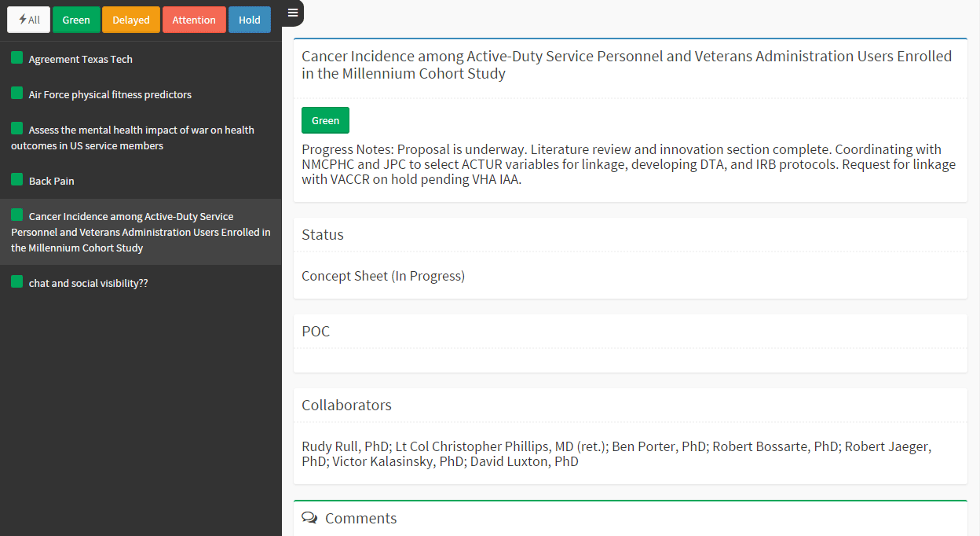Click green status square beside Cancer Incidence item
Screen dimensions: 980x536
coord(16,215)
